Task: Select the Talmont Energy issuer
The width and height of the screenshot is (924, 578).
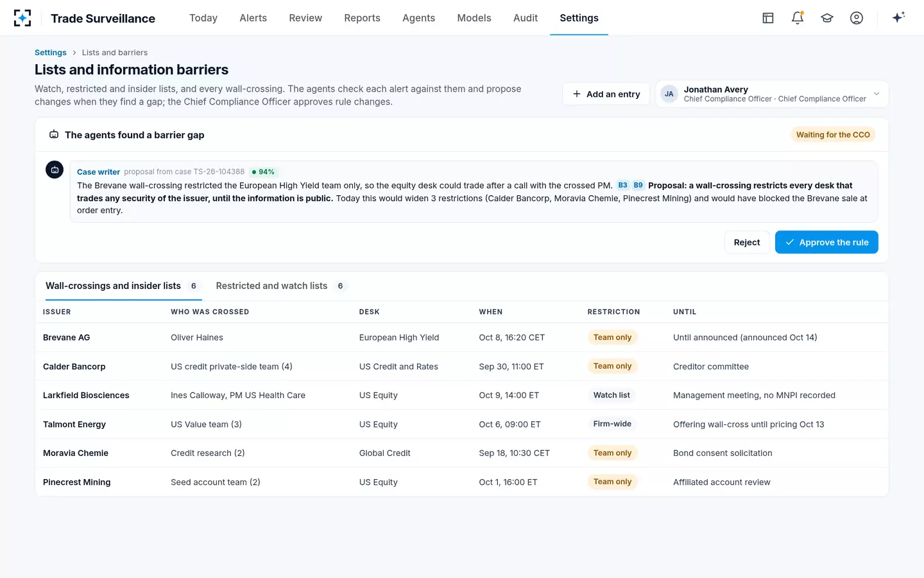Action: [x=74, y=425]
